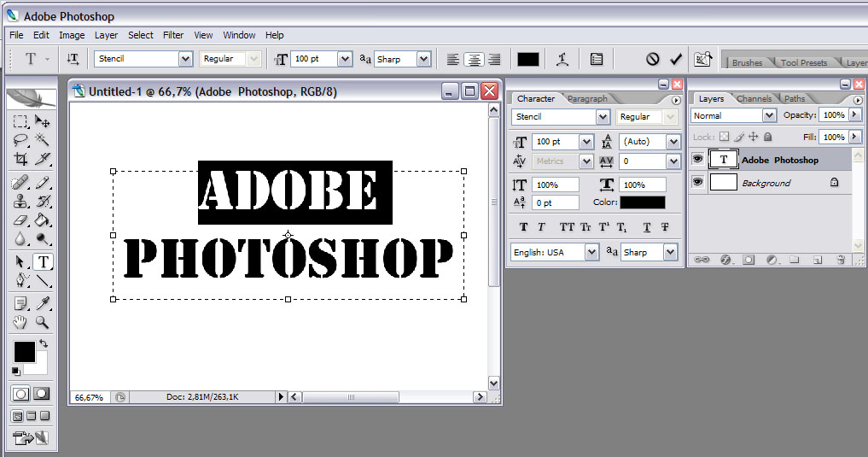The width and height of the screenshot is (868, 457).
Task: Cancel the current text edits
Action: (x=653, y=59)
